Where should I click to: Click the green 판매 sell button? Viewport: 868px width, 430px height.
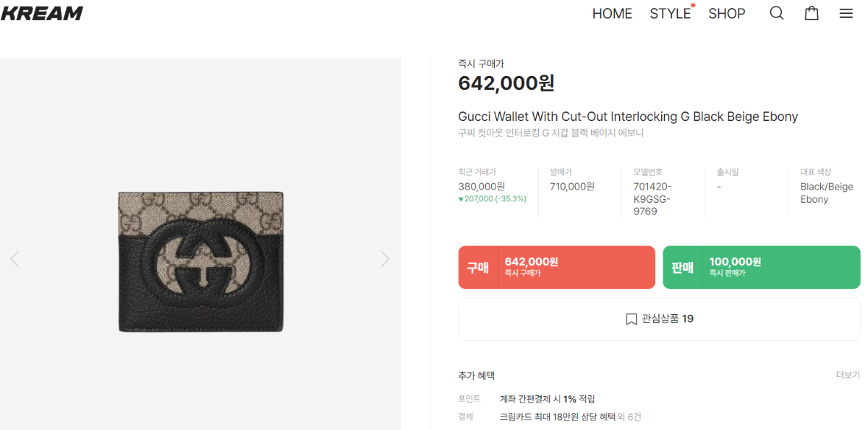[761, 267]
